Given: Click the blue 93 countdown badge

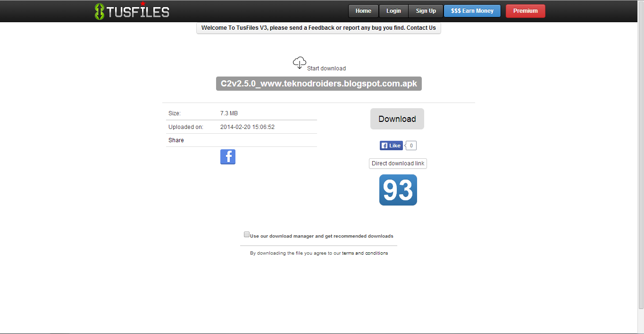Looking at the screenshot, I should click(x=398, y=190).
